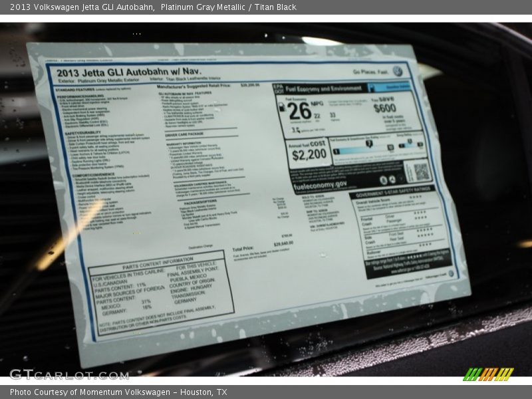Click the 'Parts Content Information' heading

158,263
